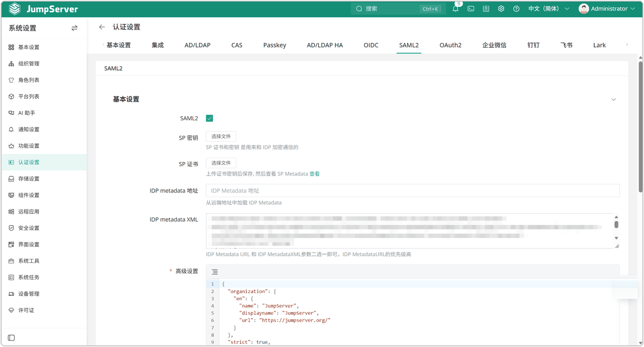Switch to the OIDC tab

tap(371, 45)
